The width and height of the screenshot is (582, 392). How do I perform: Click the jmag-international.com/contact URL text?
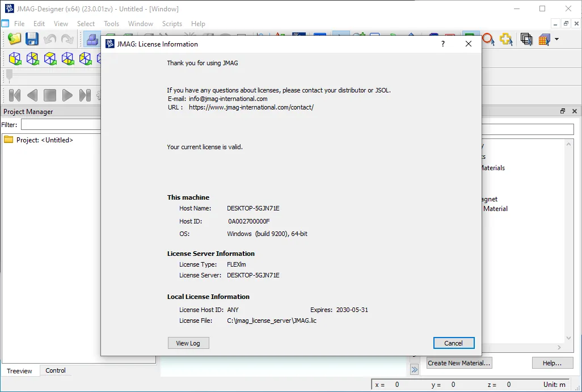pyautogui.click(x=251, y=107)
